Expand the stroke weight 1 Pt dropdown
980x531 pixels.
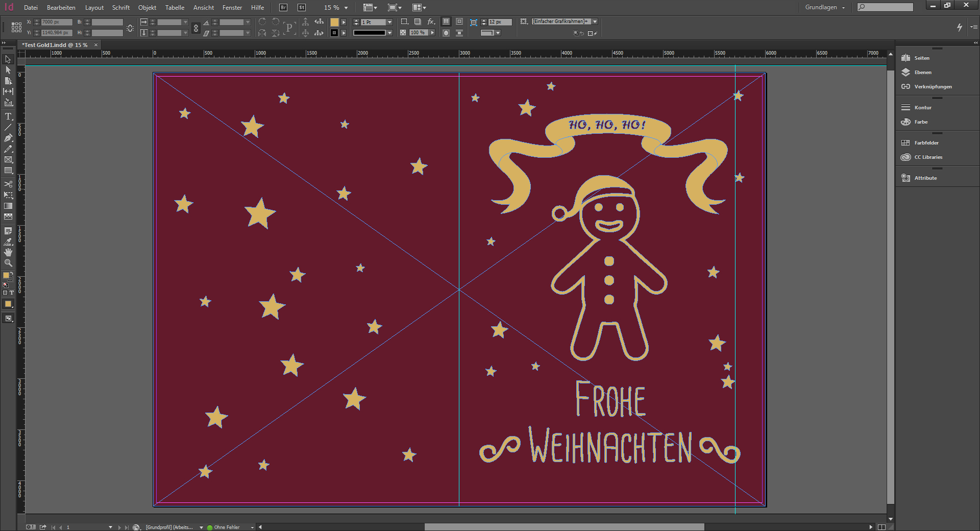(x=389, y=22)
